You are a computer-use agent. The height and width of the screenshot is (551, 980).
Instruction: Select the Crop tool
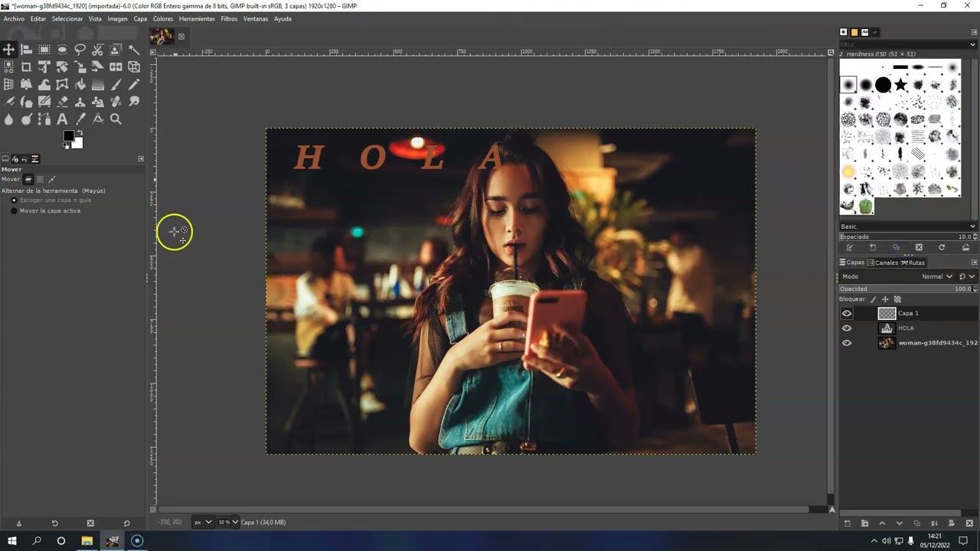26,67
